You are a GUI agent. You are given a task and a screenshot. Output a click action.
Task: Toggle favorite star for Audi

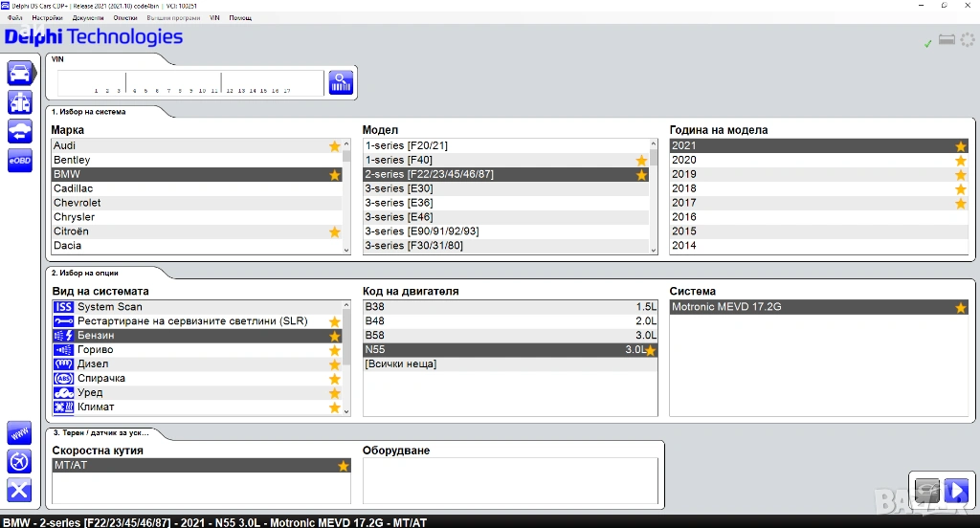(334, 146)
